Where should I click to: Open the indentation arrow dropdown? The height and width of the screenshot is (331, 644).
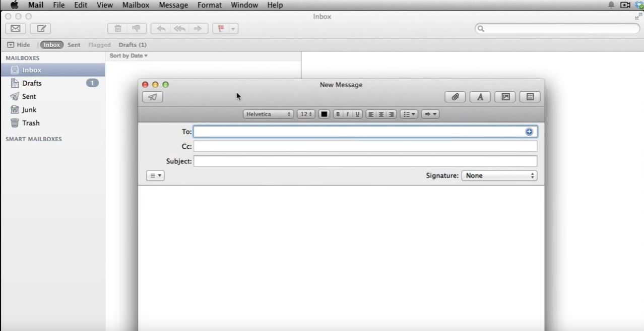pos(430,114)
